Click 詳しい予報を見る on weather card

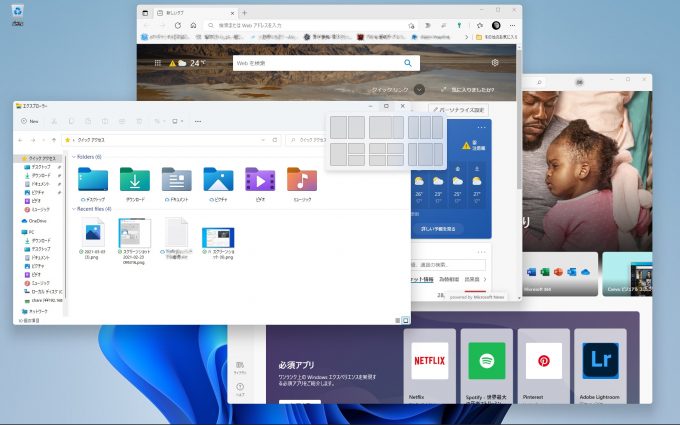click(x=438, y=229)
